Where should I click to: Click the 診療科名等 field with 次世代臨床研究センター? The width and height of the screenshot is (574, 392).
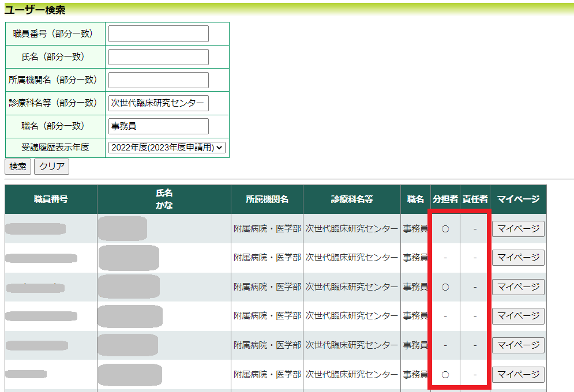click(x=159, y=103)
